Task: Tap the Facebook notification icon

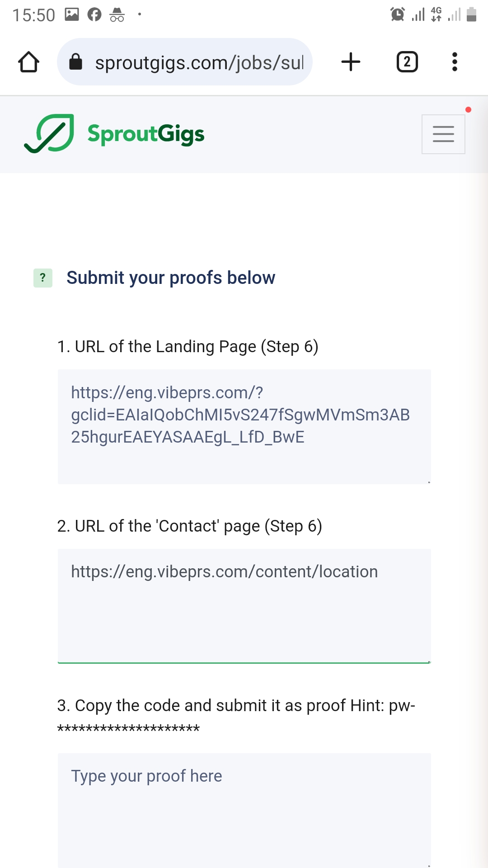Action: click(94, 14)
